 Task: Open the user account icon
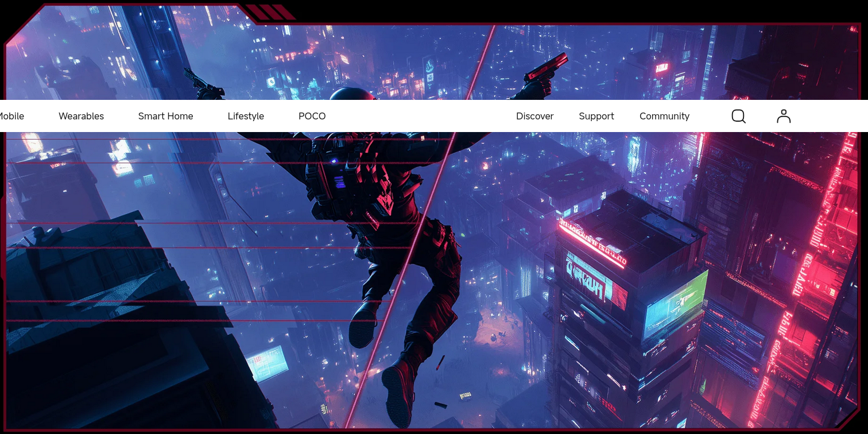784,117
